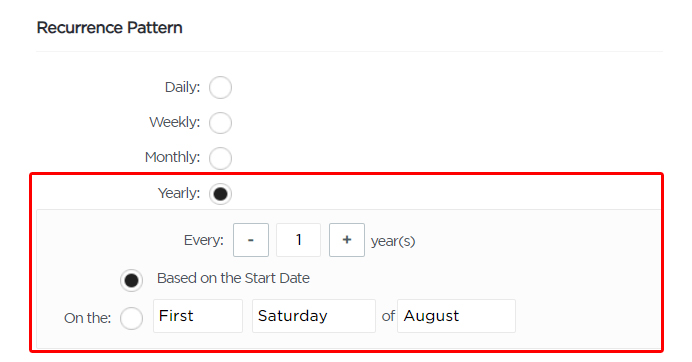This screenshot has height=362, width=692.
Task: Click the Every label text
Action: pyautogui.click(x=203, y=240)
